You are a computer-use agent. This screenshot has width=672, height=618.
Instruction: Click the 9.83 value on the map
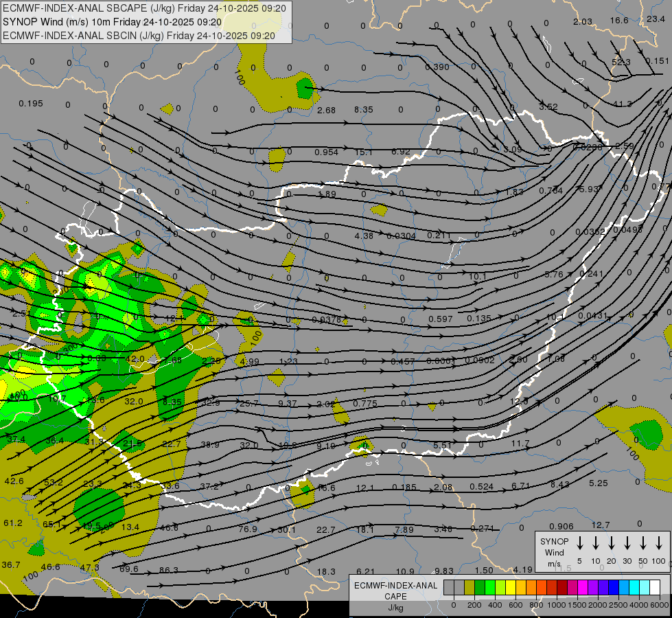(x=443, y=571)
